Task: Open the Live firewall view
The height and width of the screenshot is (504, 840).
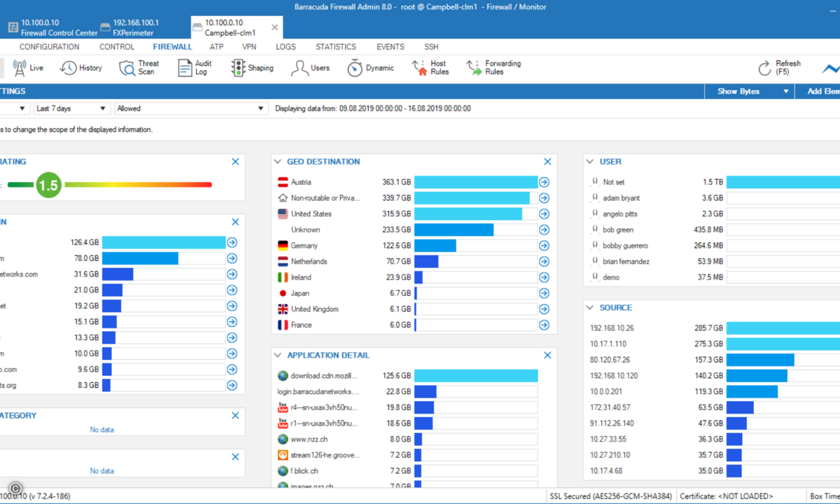Action: (28, 68)
